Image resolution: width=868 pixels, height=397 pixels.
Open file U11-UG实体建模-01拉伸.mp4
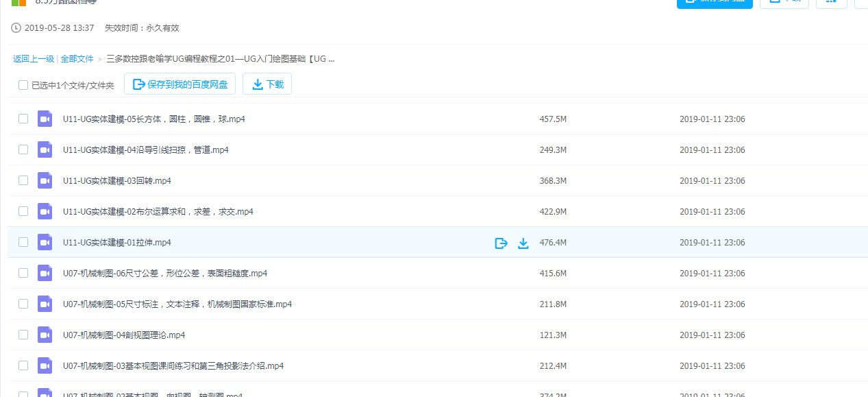click(x=116, y=243)
